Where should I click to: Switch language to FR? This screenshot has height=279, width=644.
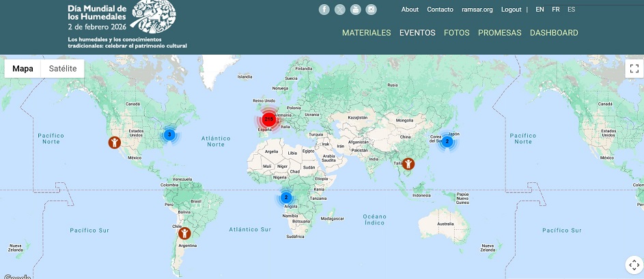point(556,10)
